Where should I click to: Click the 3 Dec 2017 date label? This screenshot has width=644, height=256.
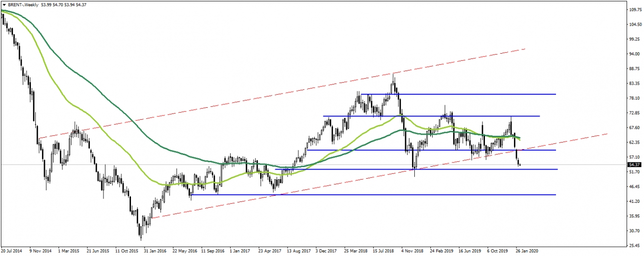click(327, 252)
